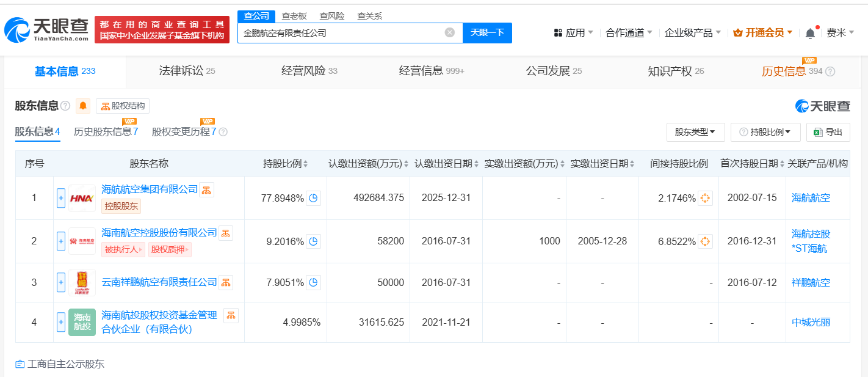
Task: Click pie chart icon next to 9.2016%
Action: (313, 241)
